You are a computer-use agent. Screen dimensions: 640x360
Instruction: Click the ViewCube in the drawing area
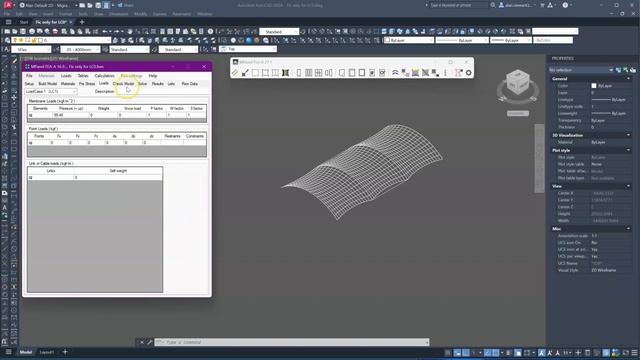(x=518, y=83)
